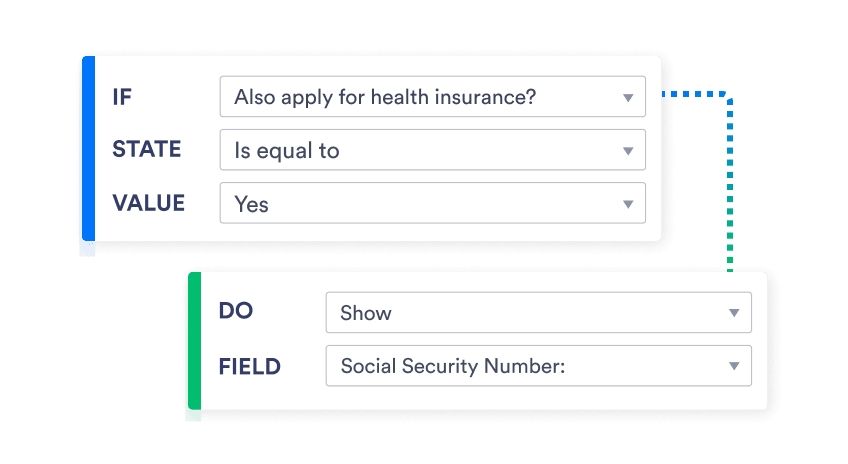Open the 'Also apply for health insurance?' dropdown

[420, 98]
